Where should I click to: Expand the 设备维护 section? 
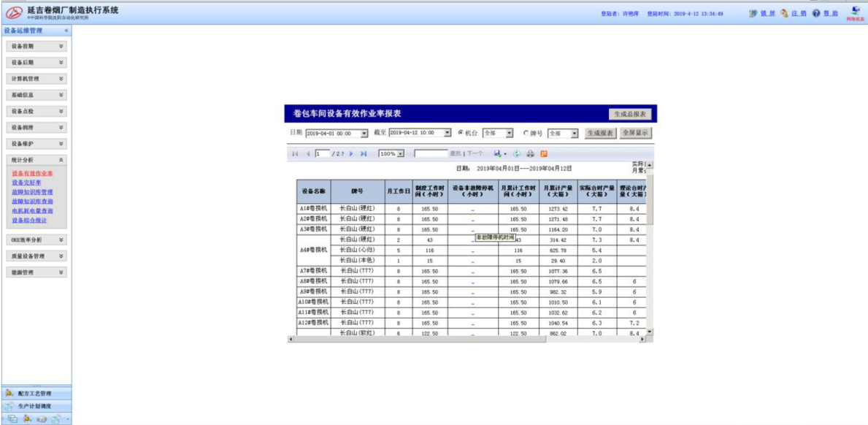pyautogui.click(x=37, y=144)
